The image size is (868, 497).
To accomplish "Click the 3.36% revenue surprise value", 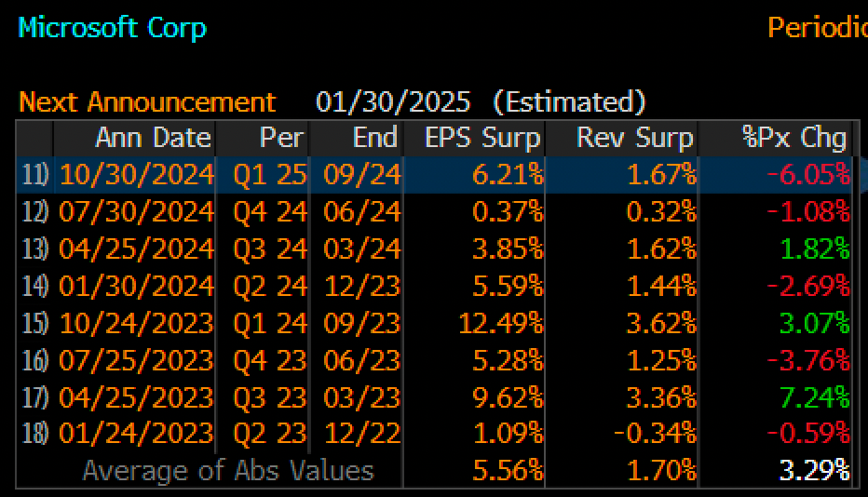I will point(661,397).
